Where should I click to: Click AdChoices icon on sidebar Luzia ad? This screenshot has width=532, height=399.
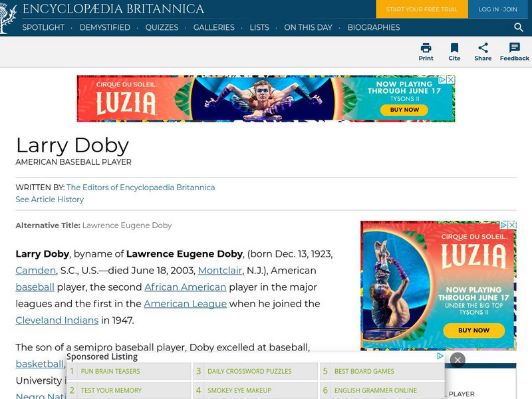pyautogui.click(x=504, y=225)
